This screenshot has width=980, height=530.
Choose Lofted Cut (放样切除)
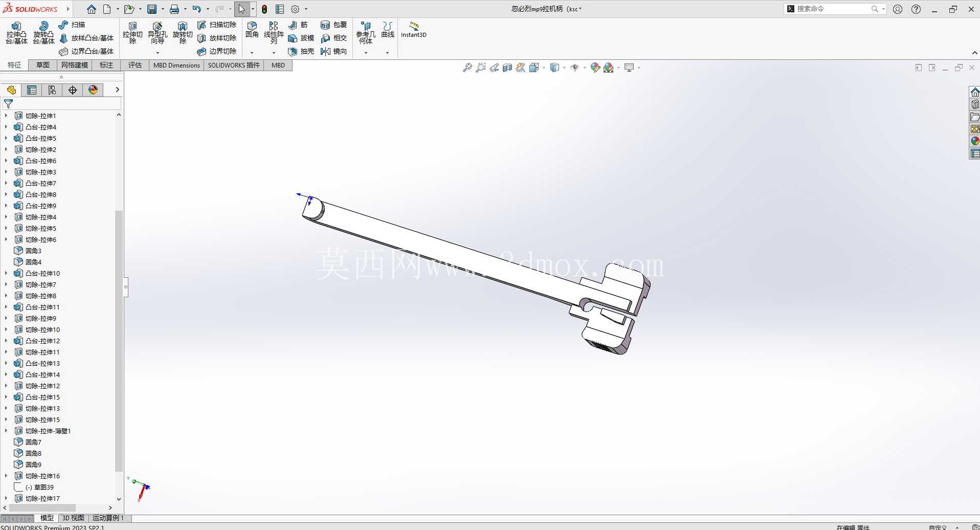pyautogui.click(x=217, y=38)
